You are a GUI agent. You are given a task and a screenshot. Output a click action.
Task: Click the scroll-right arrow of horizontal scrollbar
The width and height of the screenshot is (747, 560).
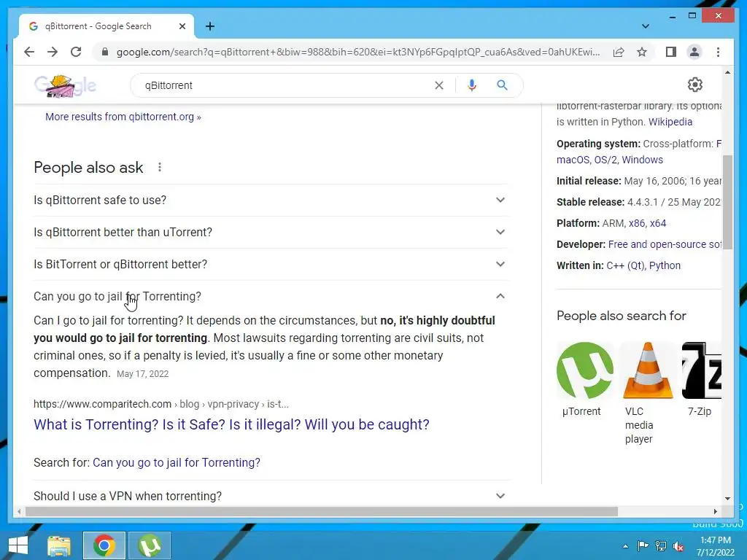(715, 511)
